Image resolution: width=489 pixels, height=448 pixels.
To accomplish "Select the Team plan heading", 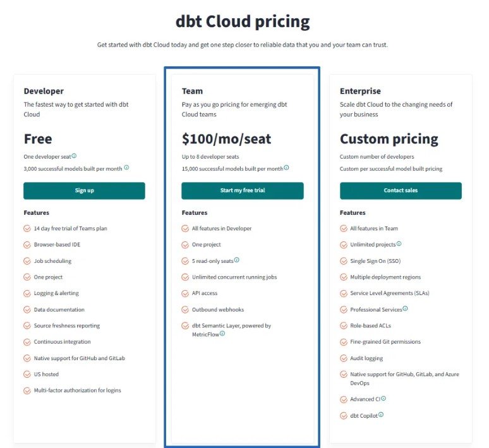I will 192,91.
